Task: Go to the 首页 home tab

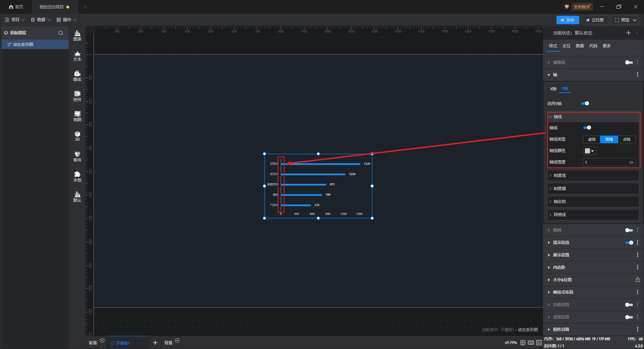Action: coord(16,7)
